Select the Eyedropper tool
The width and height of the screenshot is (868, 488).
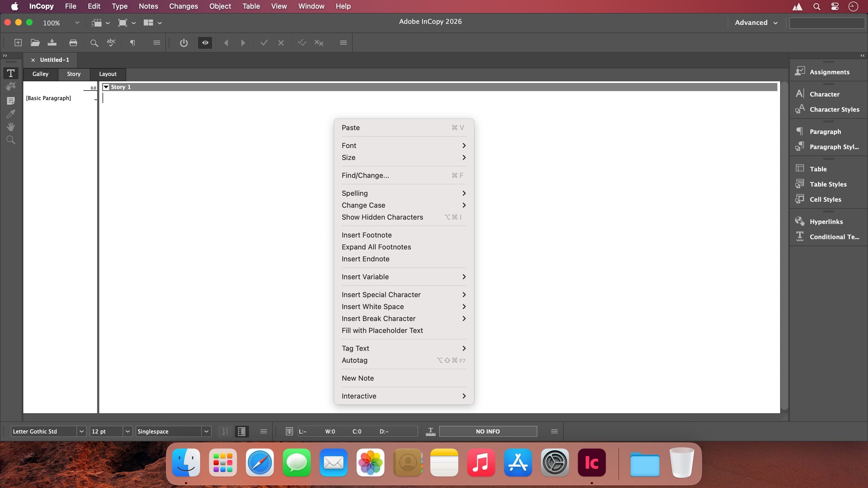pyautogui.click(x=11, y=114)
